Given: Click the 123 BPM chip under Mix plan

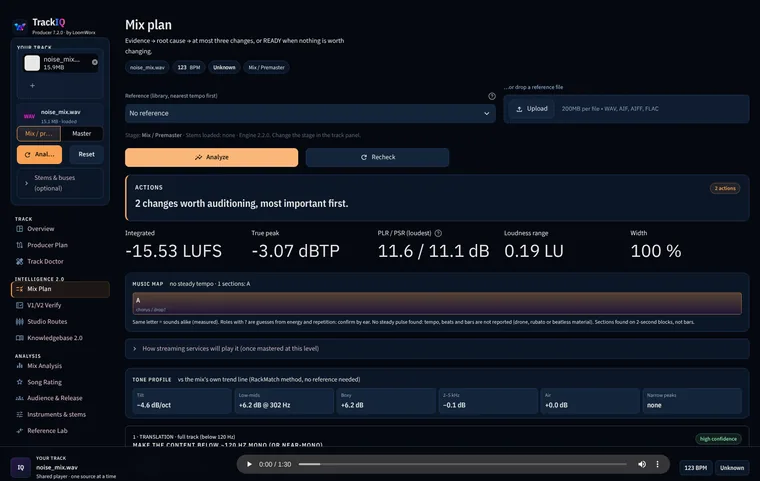Looking at the screenshot, I should (x=189, y=67).
